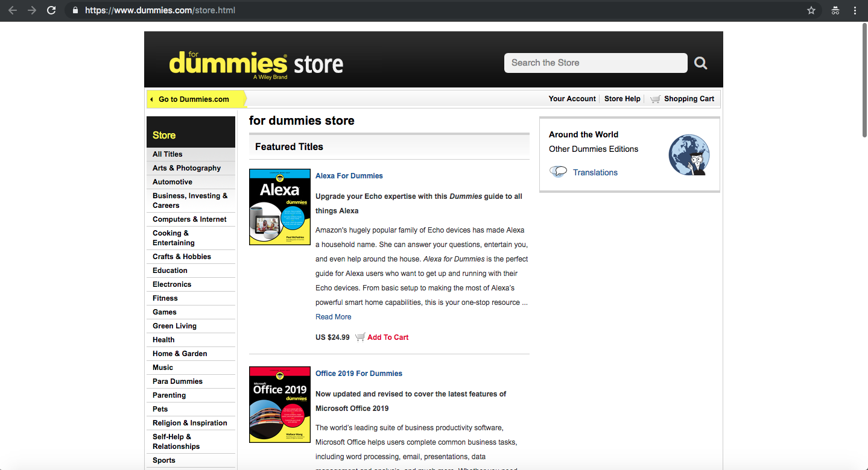
Task: Select Sports category
Action: coord(191,460)
